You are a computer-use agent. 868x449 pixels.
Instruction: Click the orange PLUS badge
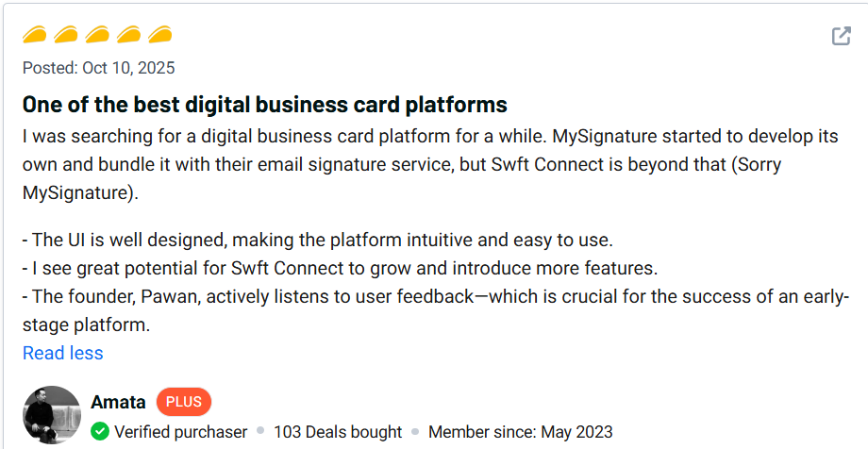point(184,402)
